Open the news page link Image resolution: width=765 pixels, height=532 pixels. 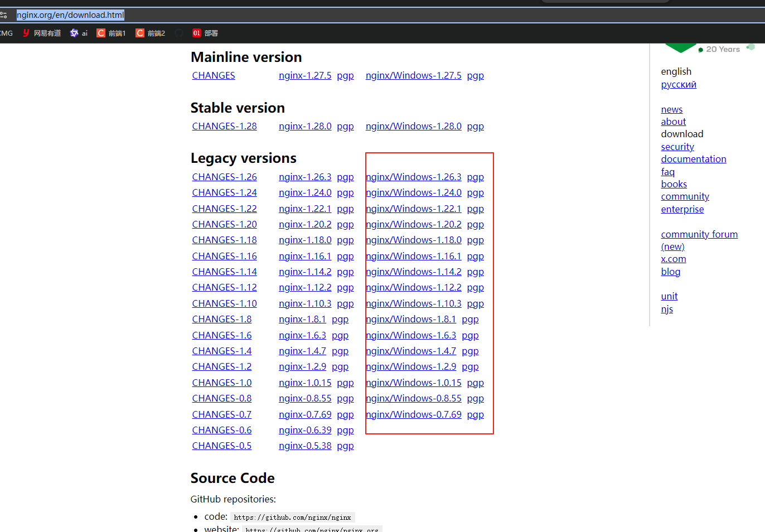click(x=671, y=109)
